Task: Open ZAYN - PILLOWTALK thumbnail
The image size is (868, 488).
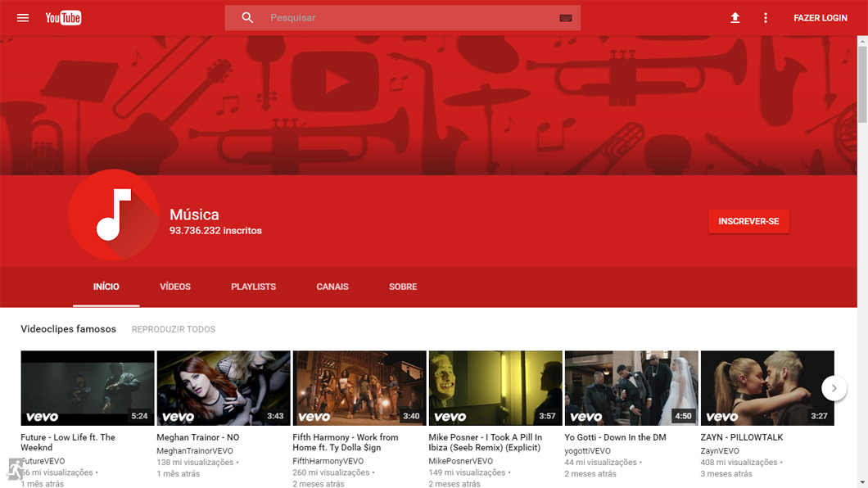Action: tap(767, 388)
